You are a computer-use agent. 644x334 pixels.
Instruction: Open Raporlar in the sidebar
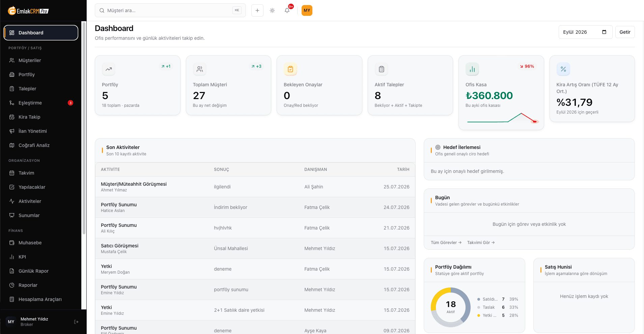click(x=41, y=285)
